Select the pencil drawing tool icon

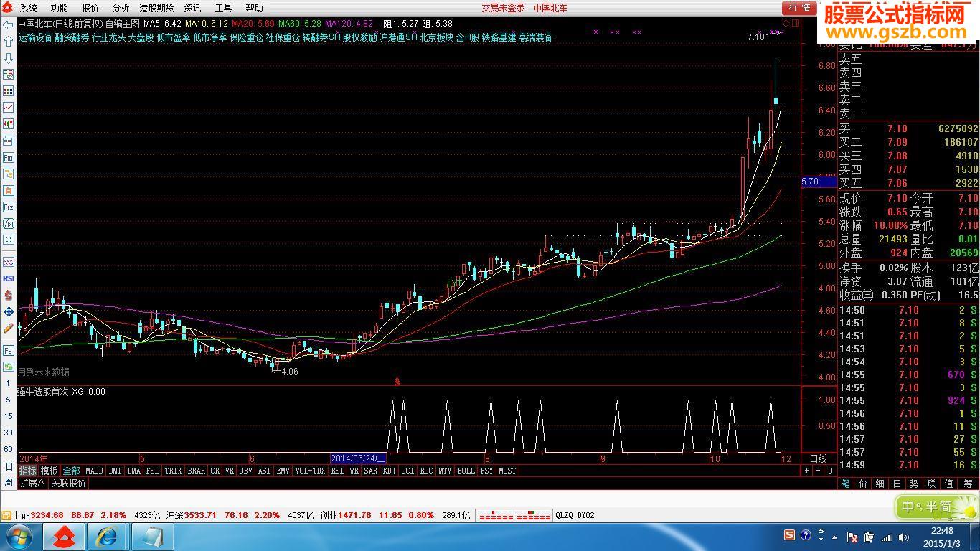[9, 328]
